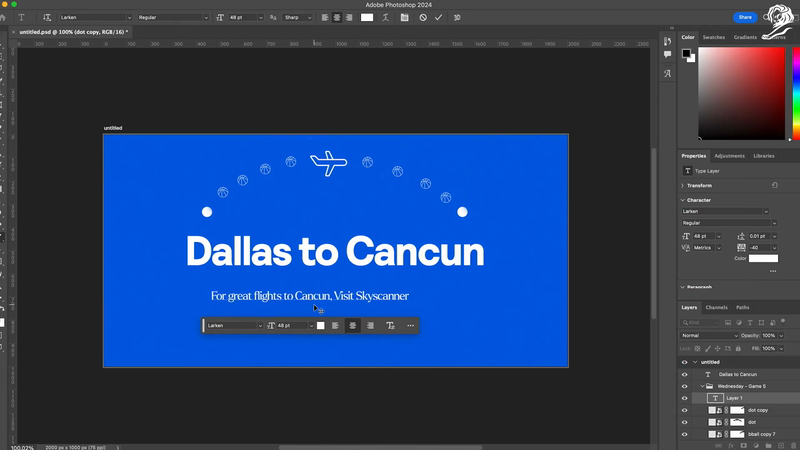Right align text in options bar
The image size is (800, 450).
pyautogui.click(x=349, y=17)
